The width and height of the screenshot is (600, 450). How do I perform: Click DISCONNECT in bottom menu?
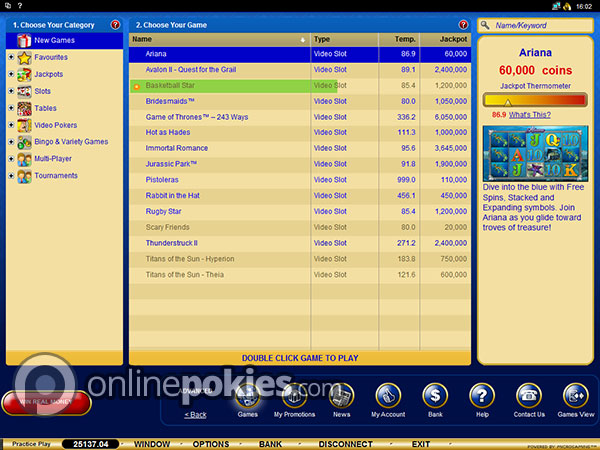[346, 444]
